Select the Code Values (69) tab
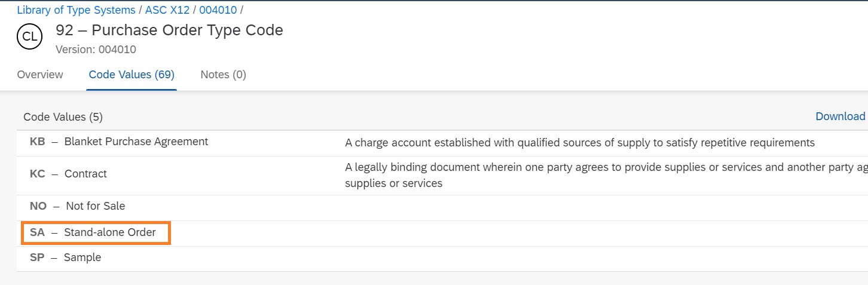The image size is (868, 285). click(x=132, y=75)
